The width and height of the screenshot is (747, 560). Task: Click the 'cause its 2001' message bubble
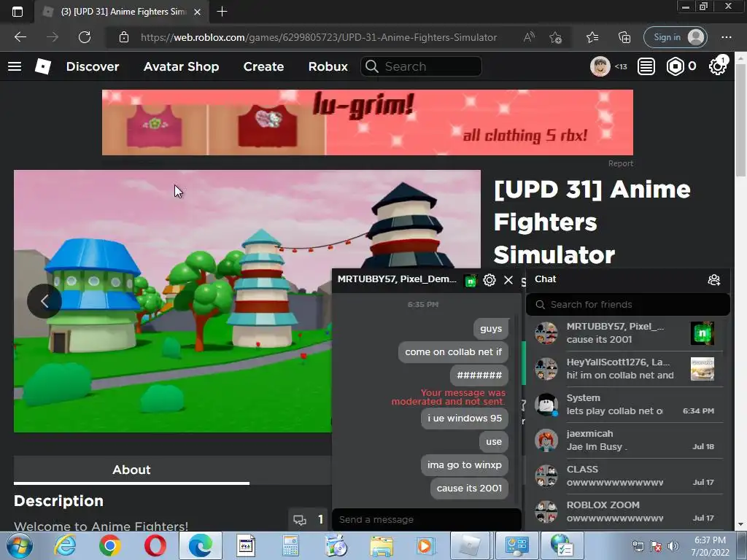469,488
